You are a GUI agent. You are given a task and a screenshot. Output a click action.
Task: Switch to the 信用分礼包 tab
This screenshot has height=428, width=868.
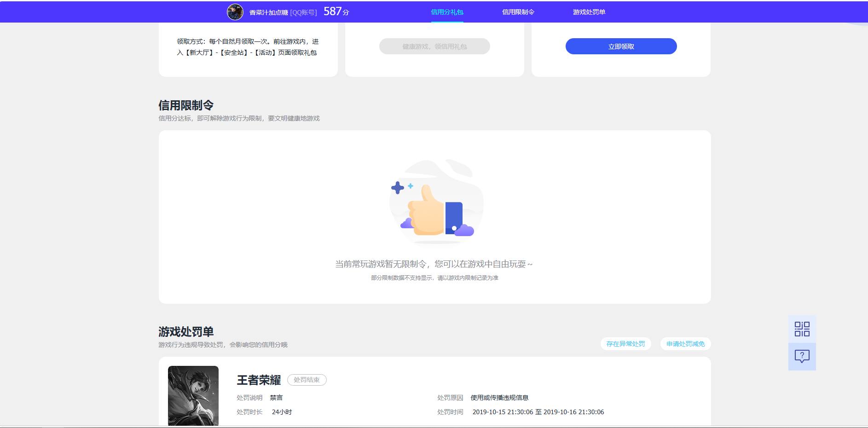coord(447,12)
